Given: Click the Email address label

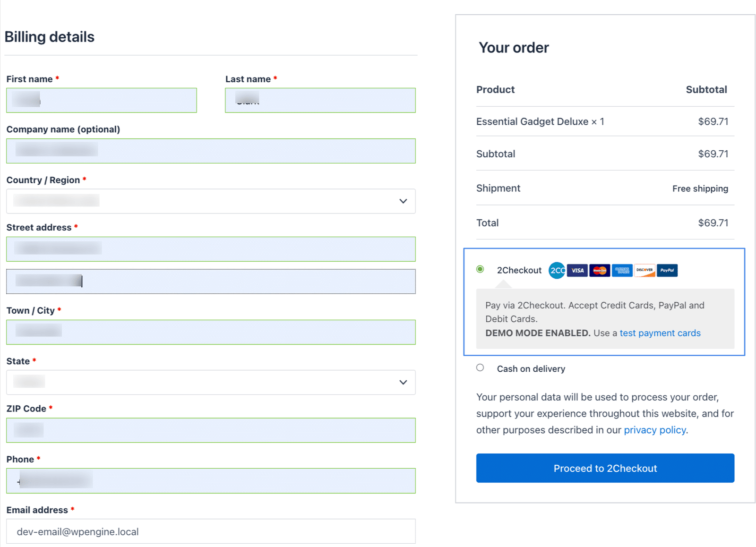Looking at the screenshot, I should point(37,510).
